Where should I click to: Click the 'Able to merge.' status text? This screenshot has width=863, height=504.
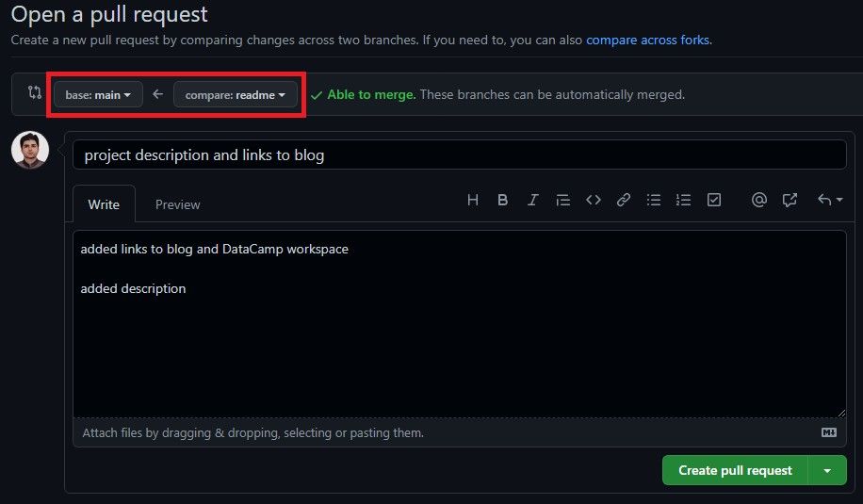tap(371, 94)
